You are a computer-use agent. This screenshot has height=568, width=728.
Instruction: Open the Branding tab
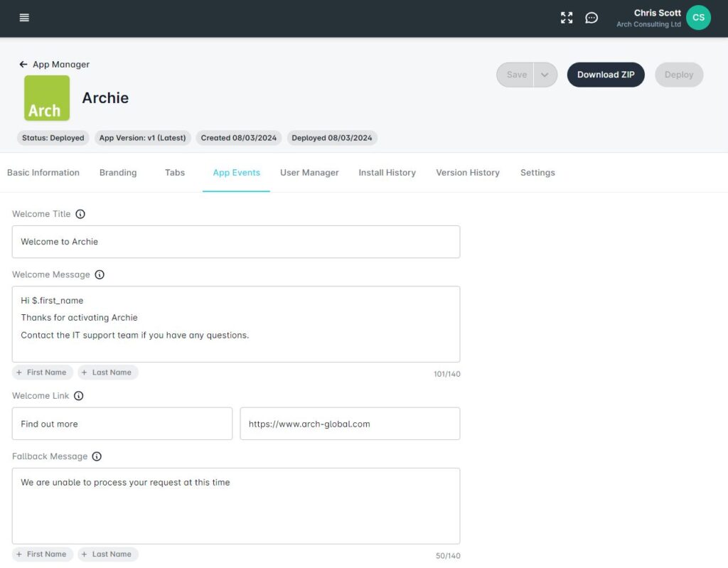pyautogui.click(x=118, y=173)
